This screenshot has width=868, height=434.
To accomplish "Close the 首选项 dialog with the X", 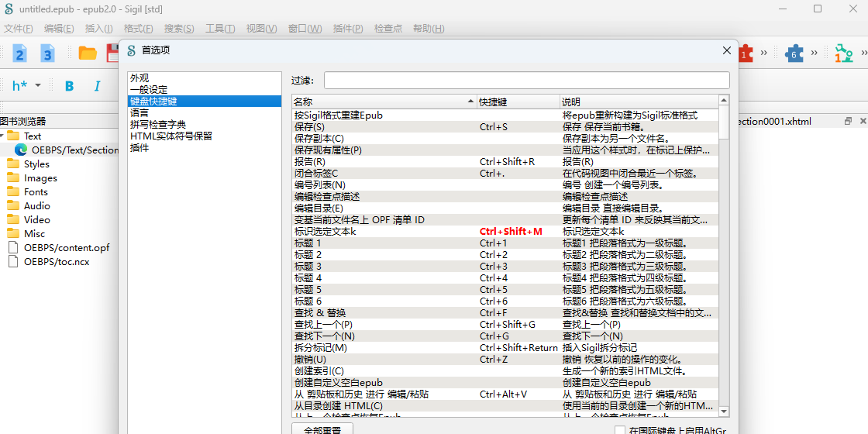I will tap(727, 50).
